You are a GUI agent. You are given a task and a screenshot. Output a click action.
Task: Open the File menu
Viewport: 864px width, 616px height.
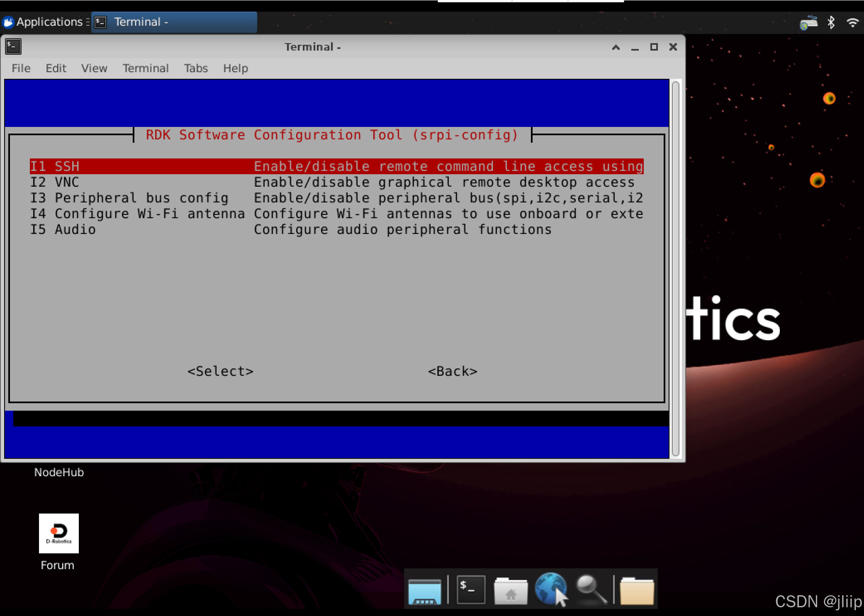[21, 68]
